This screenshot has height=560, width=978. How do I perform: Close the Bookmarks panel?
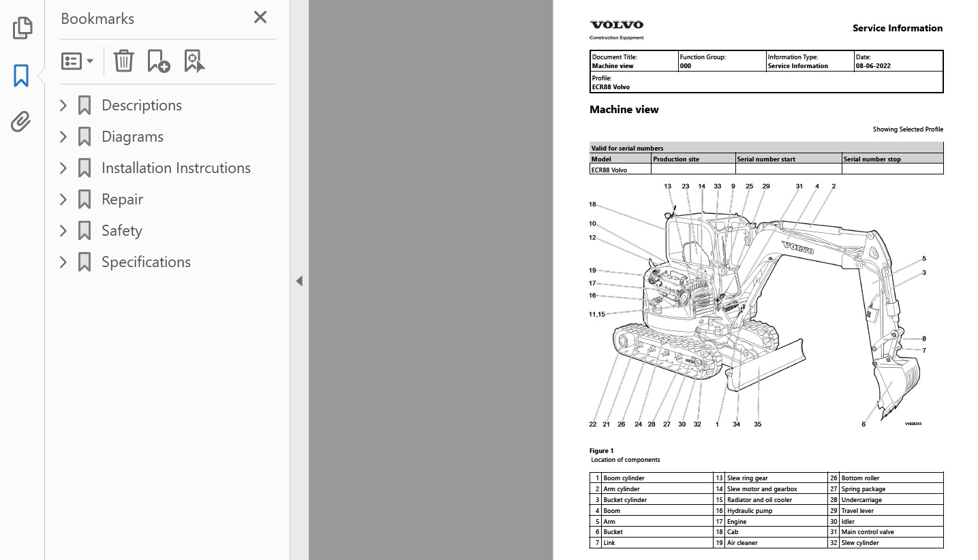pyautogui.click(x=260, y=18)
